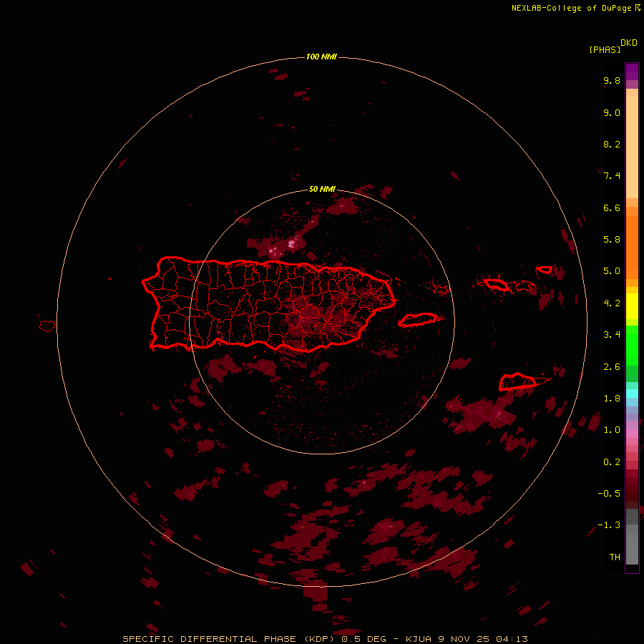Click the 1.0 value on the color scale
The width and height of the screenshot is (644, 644).
click(612, 430)
